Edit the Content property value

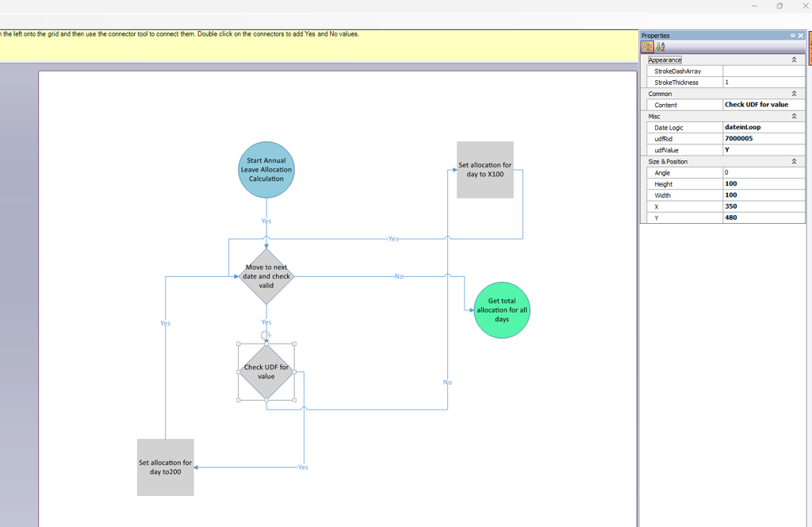click(763, 105)
